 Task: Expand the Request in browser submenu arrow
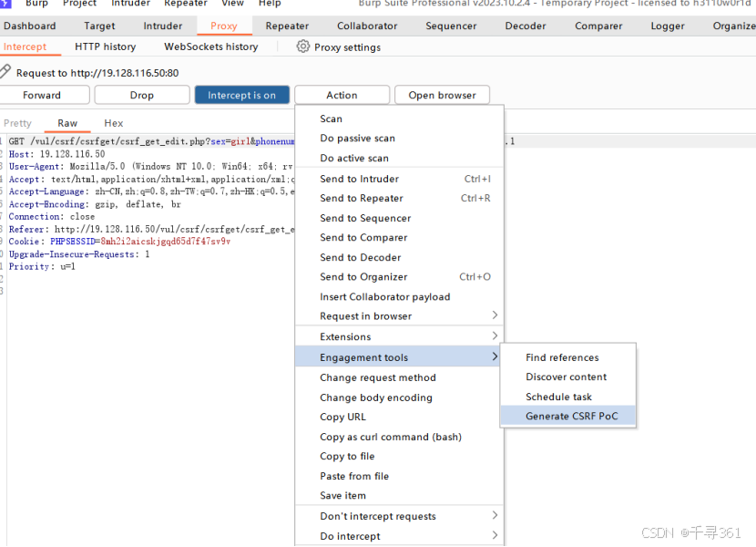pos(495,315)
